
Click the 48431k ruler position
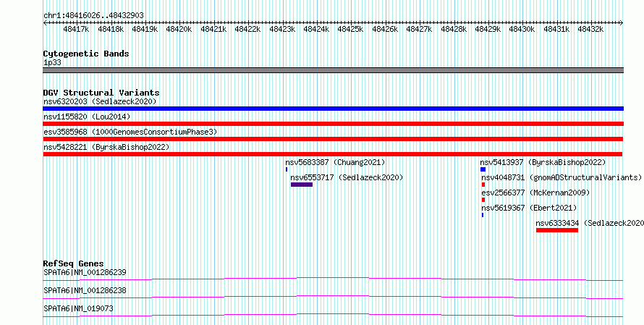tap(556, 29)
